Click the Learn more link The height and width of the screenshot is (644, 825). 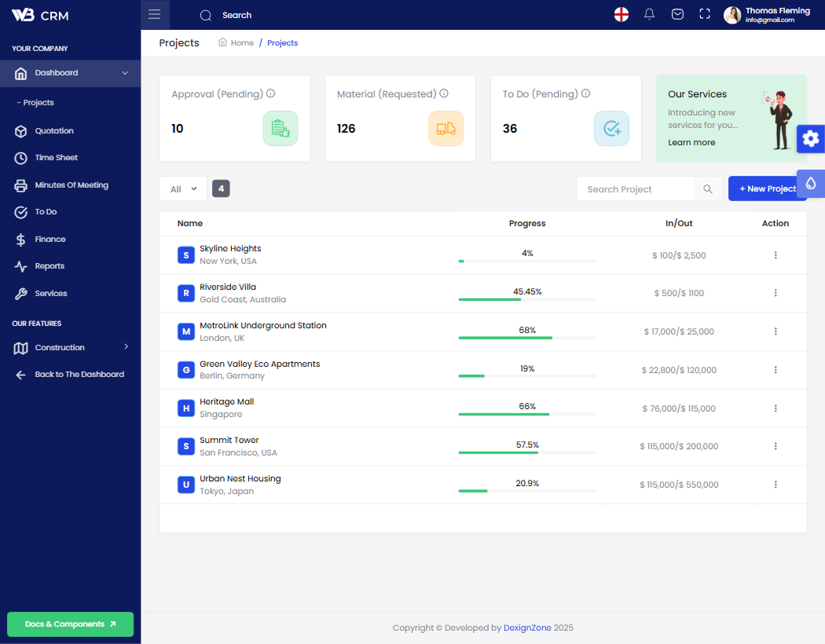point(691,143)
